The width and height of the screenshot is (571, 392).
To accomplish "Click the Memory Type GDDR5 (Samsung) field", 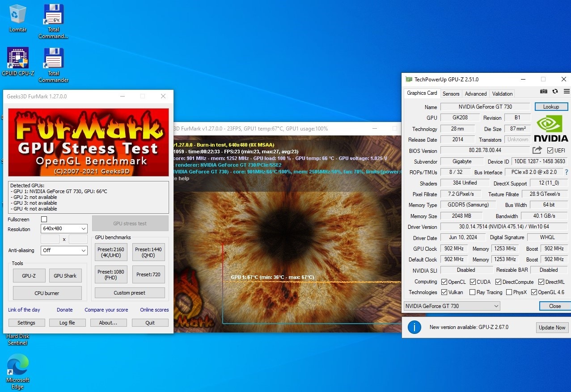I will (x=468, y=205).
